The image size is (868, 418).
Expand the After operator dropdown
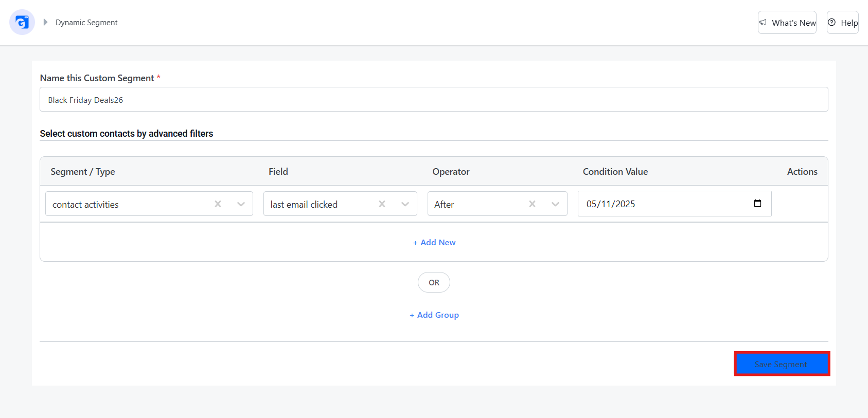coord(555,204)
